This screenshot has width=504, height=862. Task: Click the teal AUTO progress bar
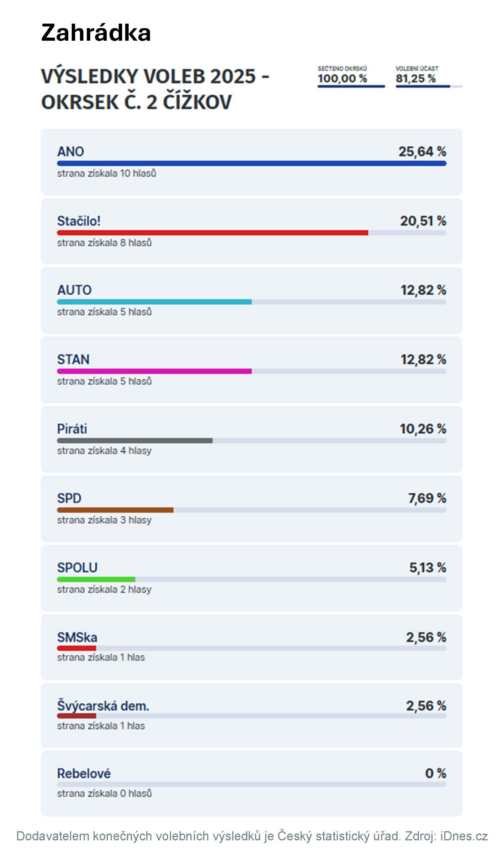[x=154, y=302]
